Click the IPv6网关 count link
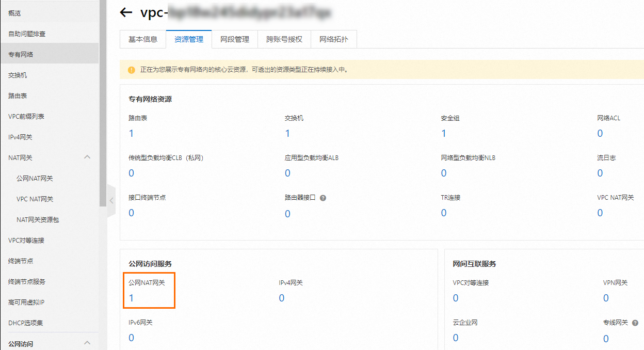Image resolution: width=644 pixels, height=350 pixels. click(x=131, y=338)
